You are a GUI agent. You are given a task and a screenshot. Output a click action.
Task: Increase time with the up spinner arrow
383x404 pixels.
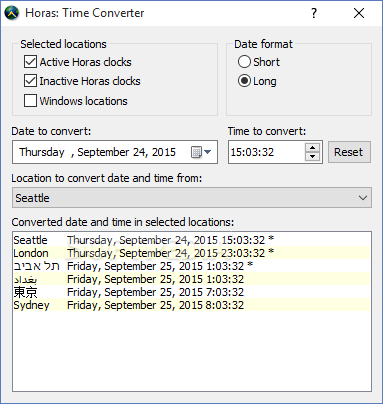click(x=312, y=148)
